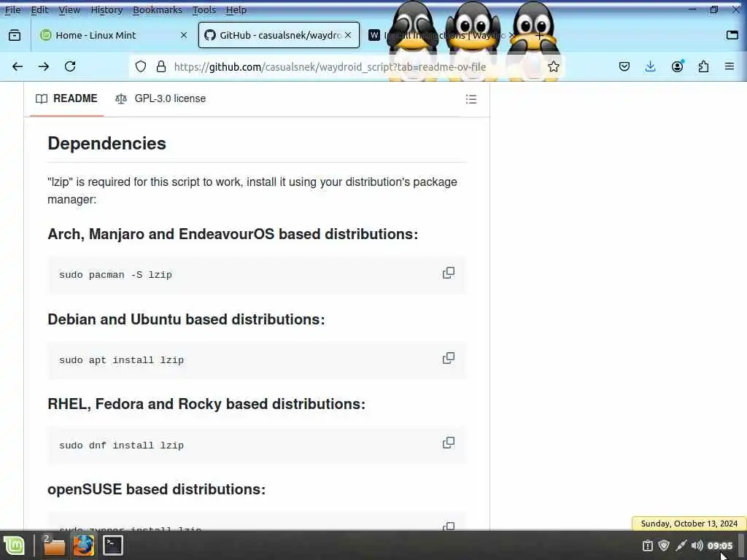This screenshot has width=747, height=560.
Task: Open the keyboard indicator tray icon
Action: (648, 545)
